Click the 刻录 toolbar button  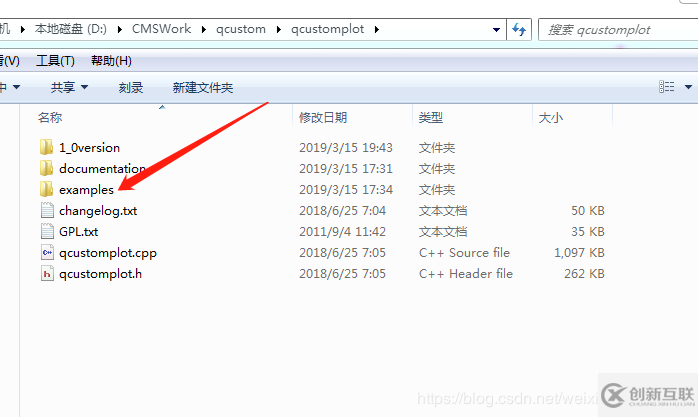click(x=130, y=87)
